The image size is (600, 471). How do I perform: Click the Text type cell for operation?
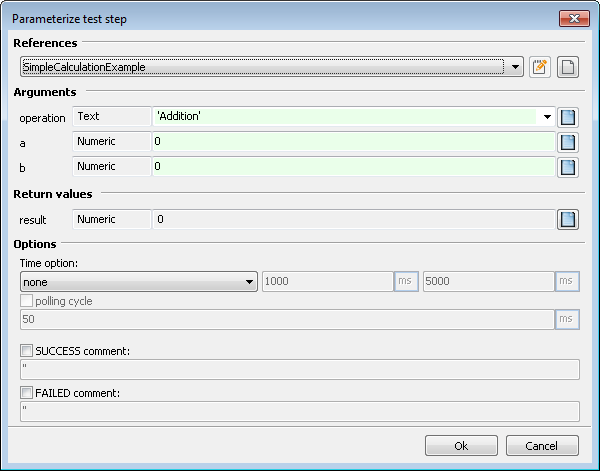click(111, 116)
